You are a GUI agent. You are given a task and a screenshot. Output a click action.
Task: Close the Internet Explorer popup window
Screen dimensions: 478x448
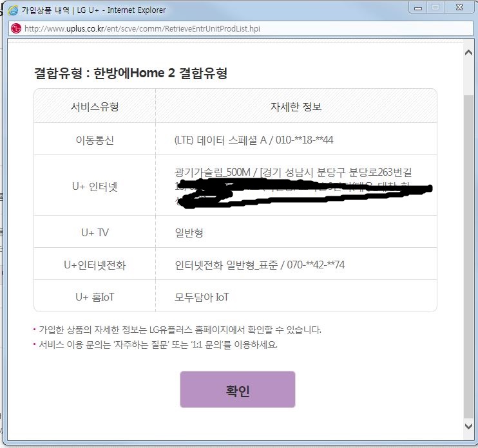pyautogui.click(x=458, y=8)
